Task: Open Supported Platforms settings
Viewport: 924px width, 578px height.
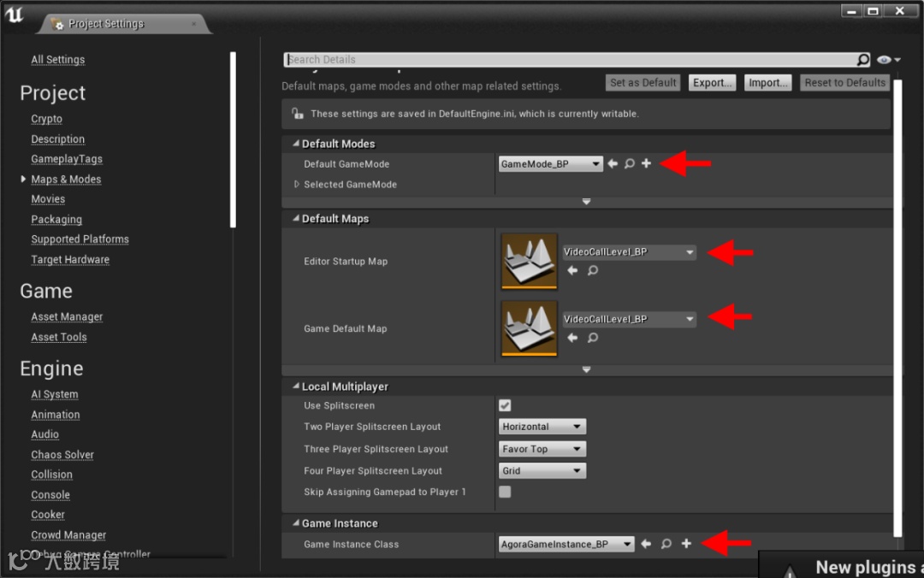Action: [x=80, y=239]
